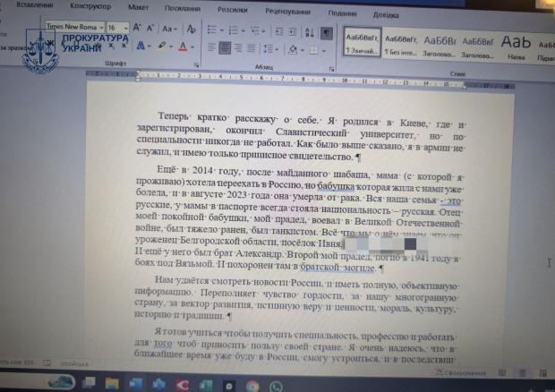This screenshot has height=392, width=555.
Task: Click the clear all formatting icon
Action: pyautogui.click(x=190, y=28)
